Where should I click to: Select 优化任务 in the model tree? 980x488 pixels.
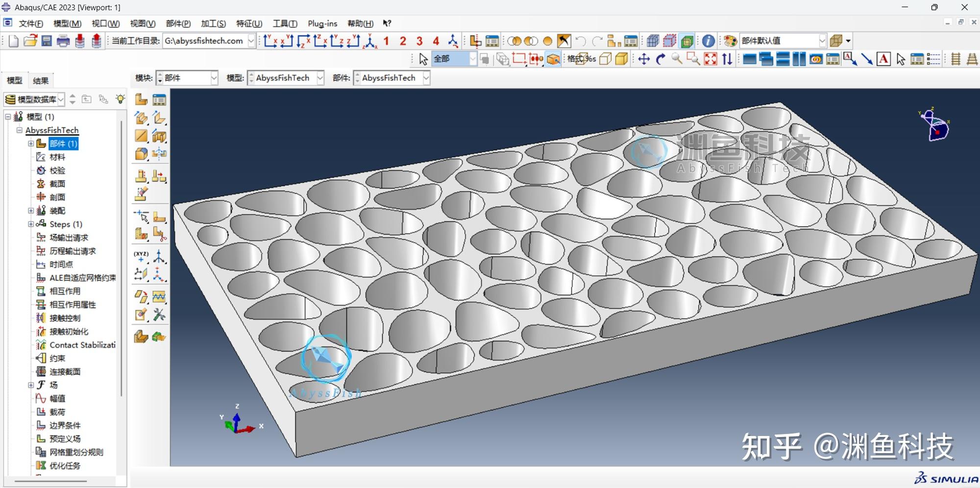point(65,466)
